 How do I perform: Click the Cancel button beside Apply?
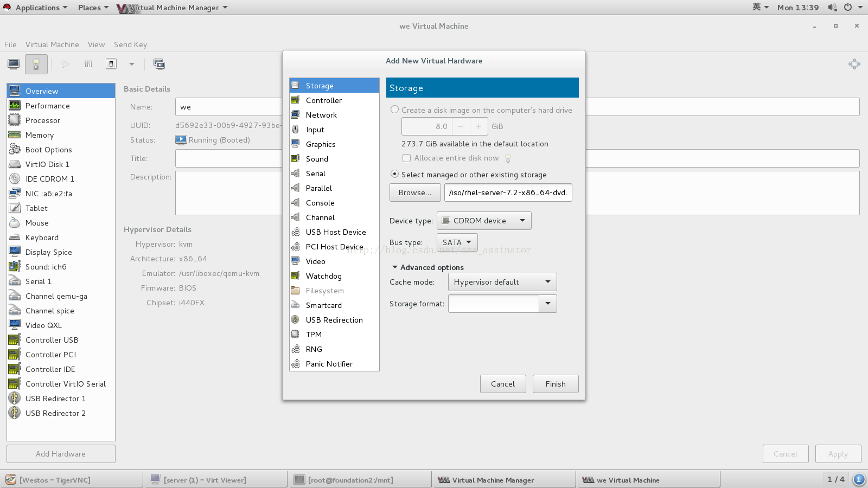pyautogui.click(x=786, y=454)
